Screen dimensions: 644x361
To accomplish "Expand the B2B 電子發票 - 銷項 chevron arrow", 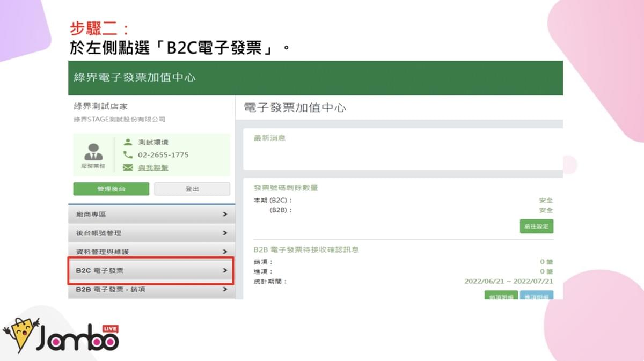I will click(x=225, y=290).
